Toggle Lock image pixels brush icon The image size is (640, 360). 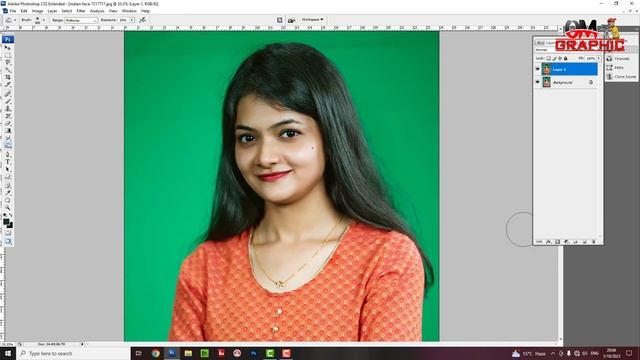(554, 58)
